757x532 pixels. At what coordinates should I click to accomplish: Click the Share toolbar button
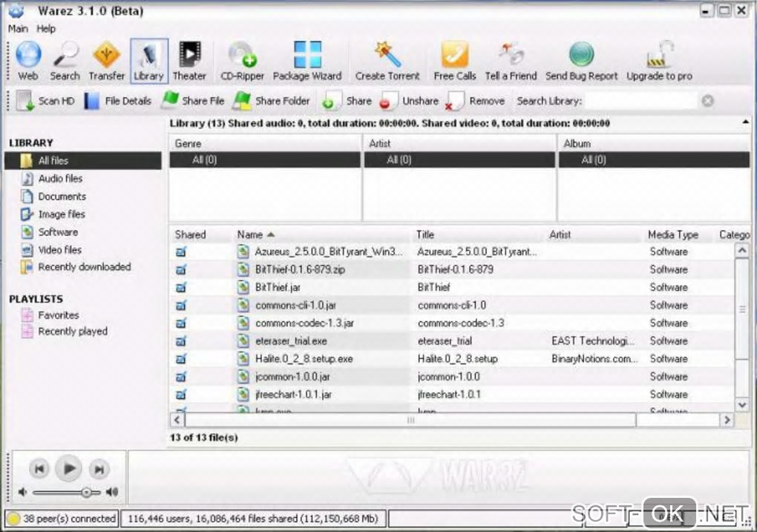click(x=347, y=101)
